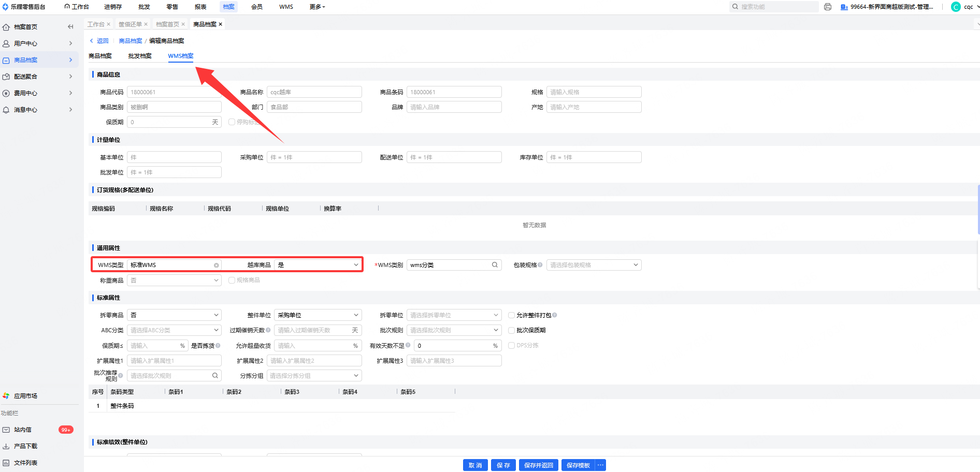Switch to the 批发档案 sub-tab
This screenshot has width=980, height=472.
point(140,56)
